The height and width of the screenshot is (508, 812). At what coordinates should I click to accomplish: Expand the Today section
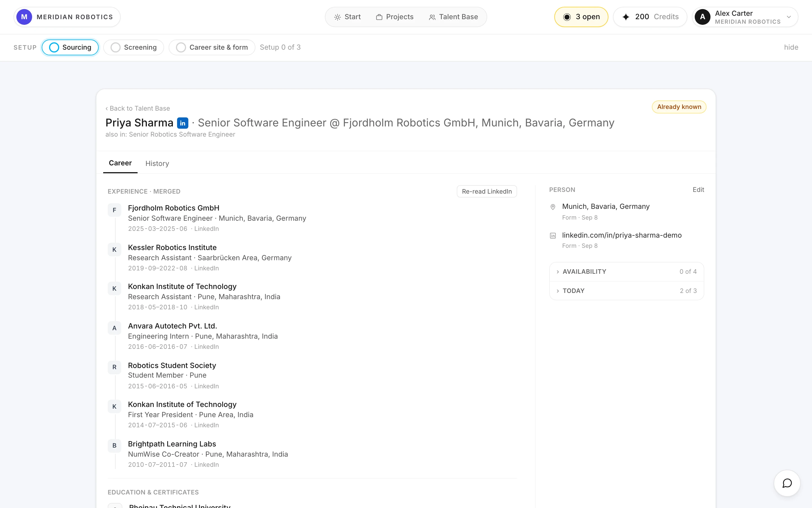tap(626, 291)
